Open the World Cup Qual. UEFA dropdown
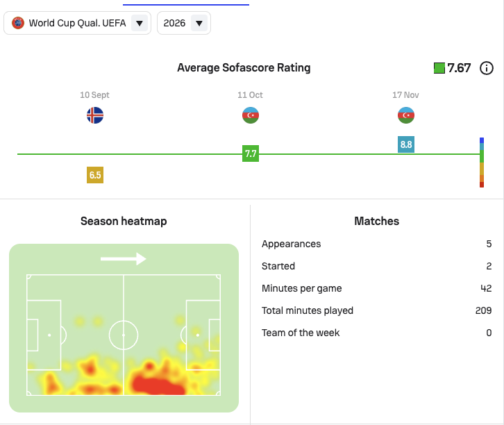 tap(77, 23)
